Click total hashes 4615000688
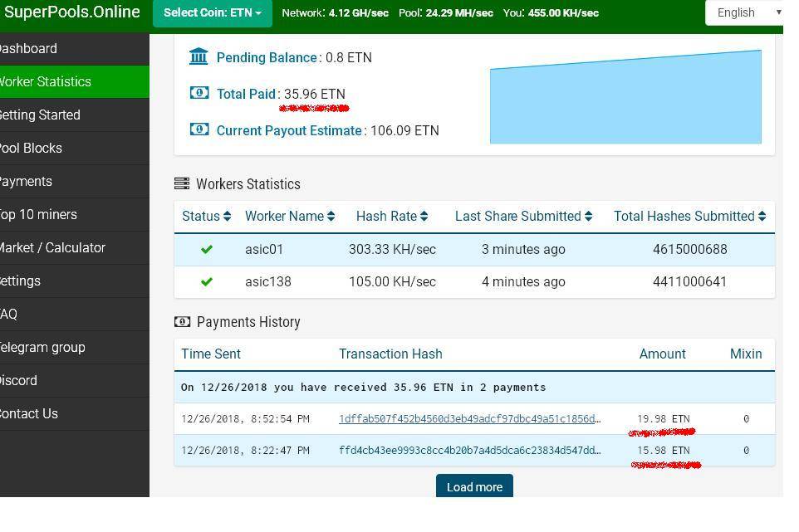Screen dimensions: 799x532 (690, 250)
